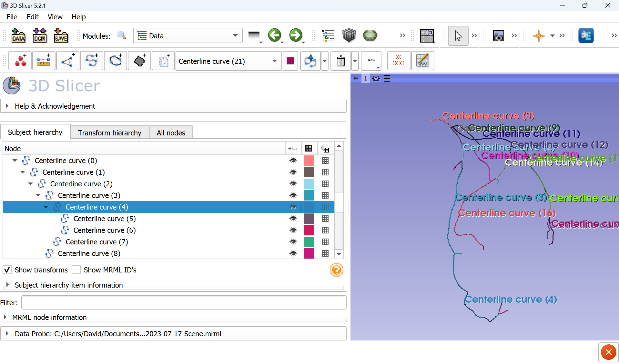Click the Filter input field

[x=184, y=303]
